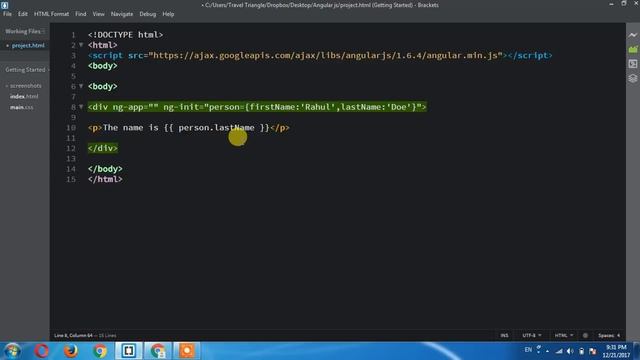Open UTF-8 encoding dropdown

tap(532, 336)
